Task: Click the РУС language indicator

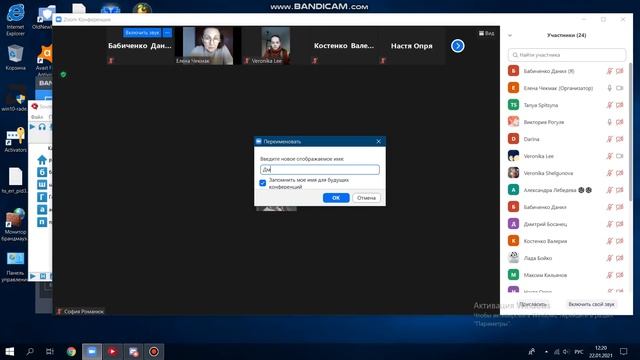Action: pos(579,352)
